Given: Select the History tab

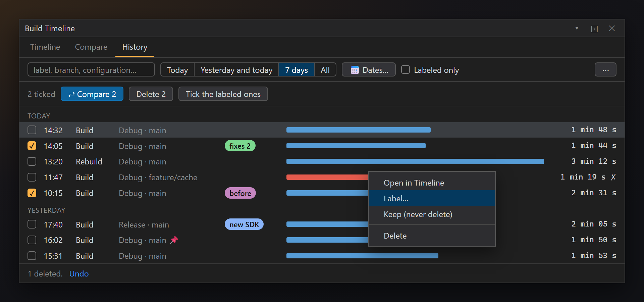Looking at the screenshot, I should [135, 47].
